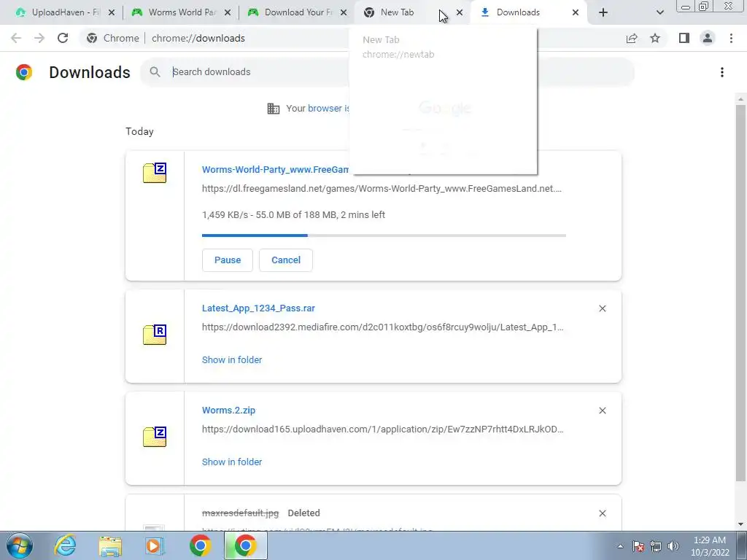Viewport: 747px width, 560px height.
Task: Launch Internet Explorer from taskbar
Action: pos(65,545)
